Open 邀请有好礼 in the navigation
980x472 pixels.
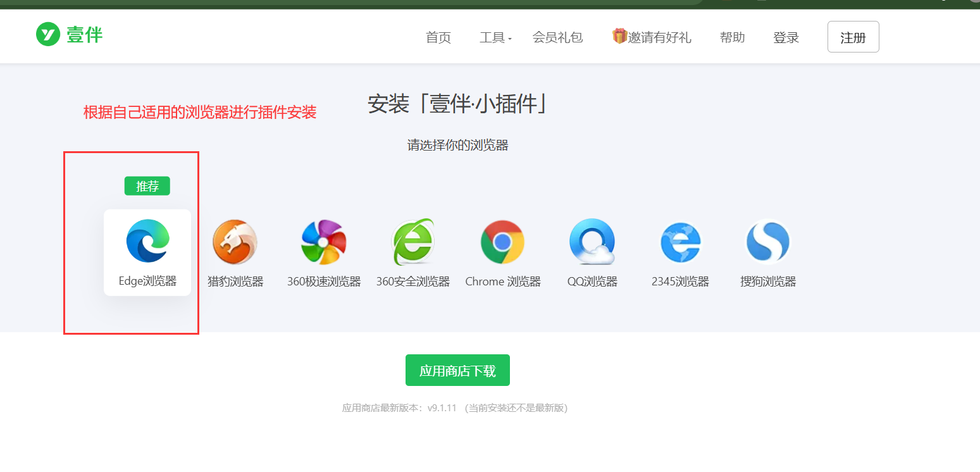click(x=659, y=37)
